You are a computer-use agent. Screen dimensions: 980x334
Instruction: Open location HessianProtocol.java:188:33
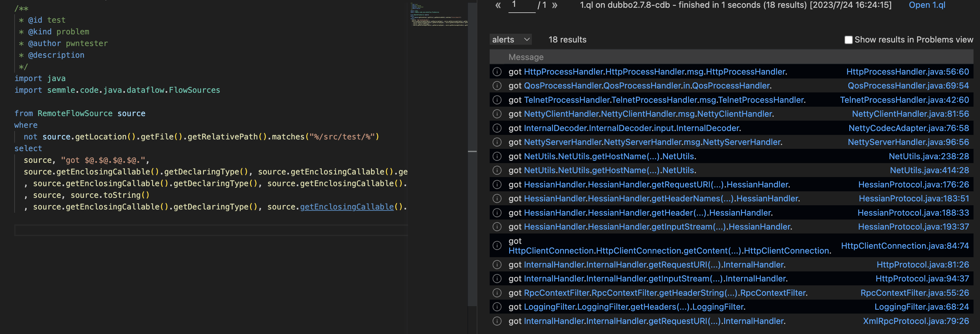[913, 213]
